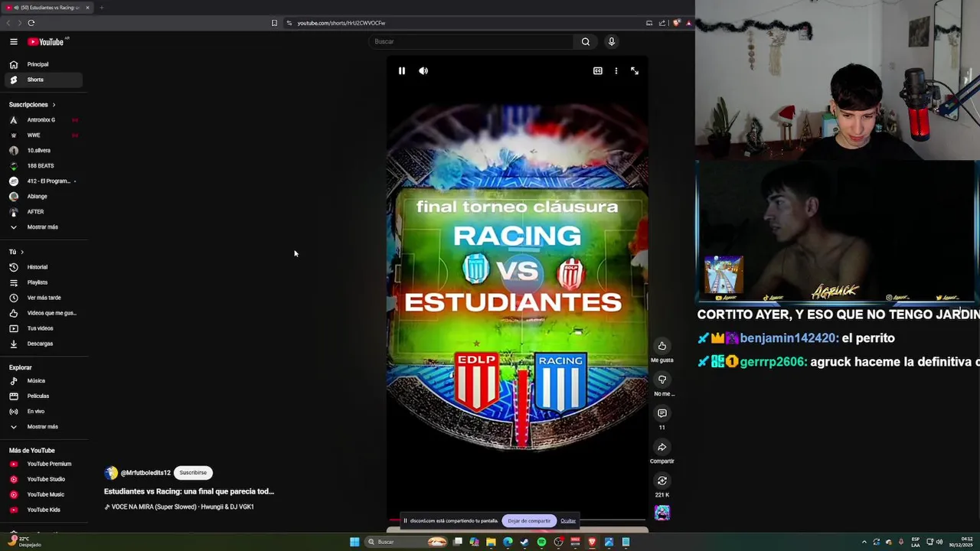
Task: Open a new browser tab with plus
Action: (101, 8)
